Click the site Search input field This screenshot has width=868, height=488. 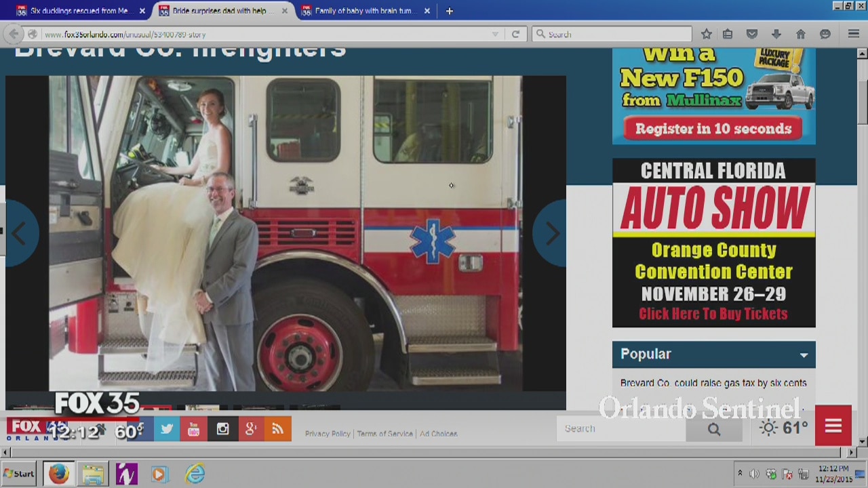pos(621,428)
